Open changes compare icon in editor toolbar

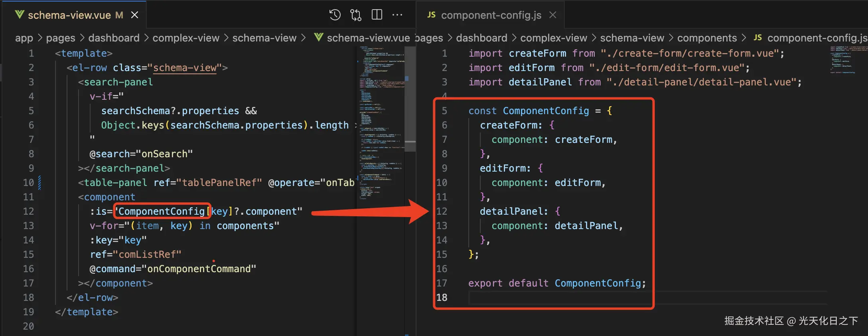point(355,15)
